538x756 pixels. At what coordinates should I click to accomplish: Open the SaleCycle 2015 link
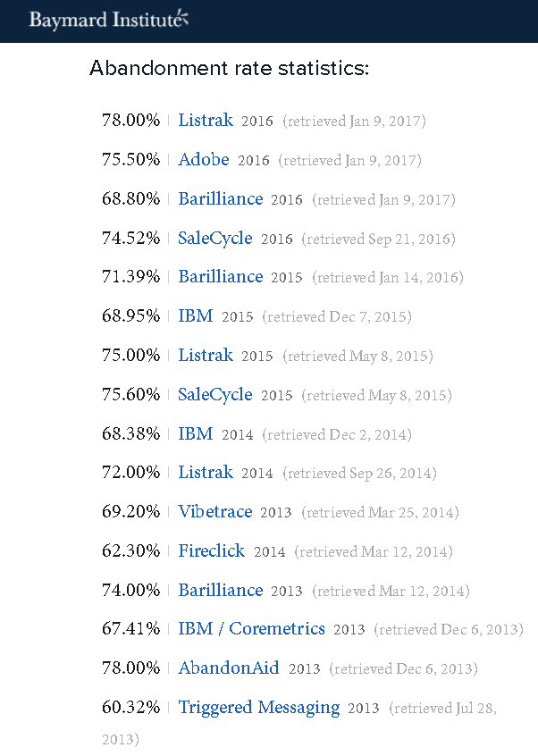point(215,395)
